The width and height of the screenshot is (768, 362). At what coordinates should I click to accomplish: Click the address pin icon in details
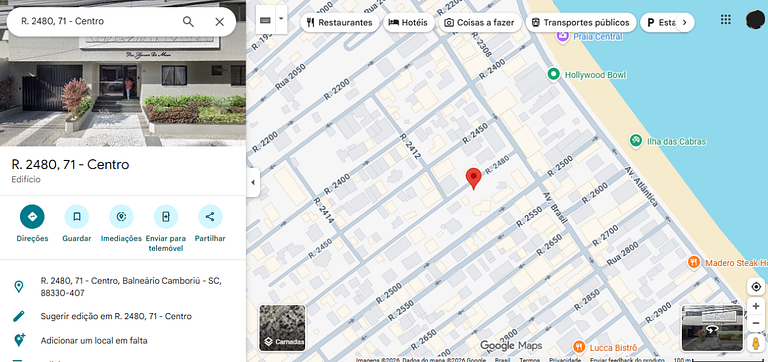point(19,287)
